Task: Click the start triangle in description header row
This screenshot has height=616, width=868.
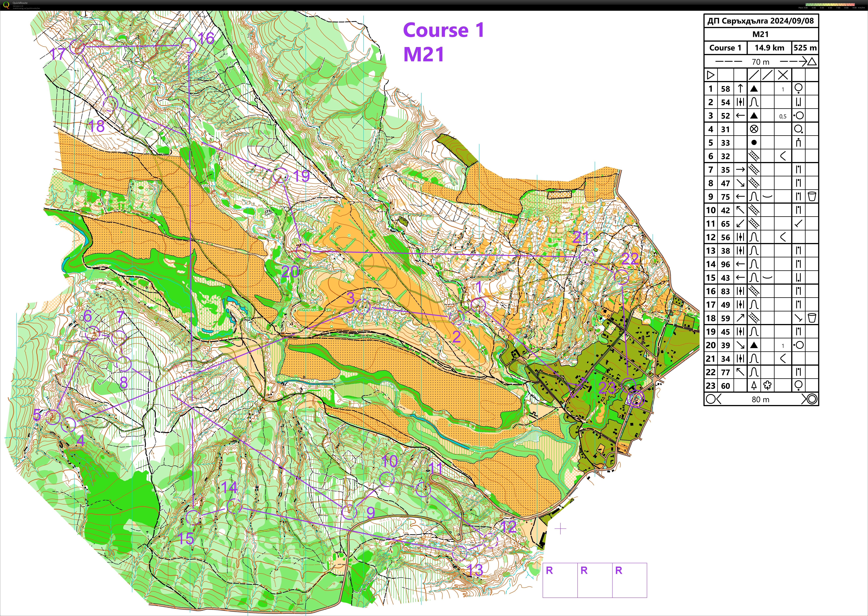Action: click(x=711, y=75)
